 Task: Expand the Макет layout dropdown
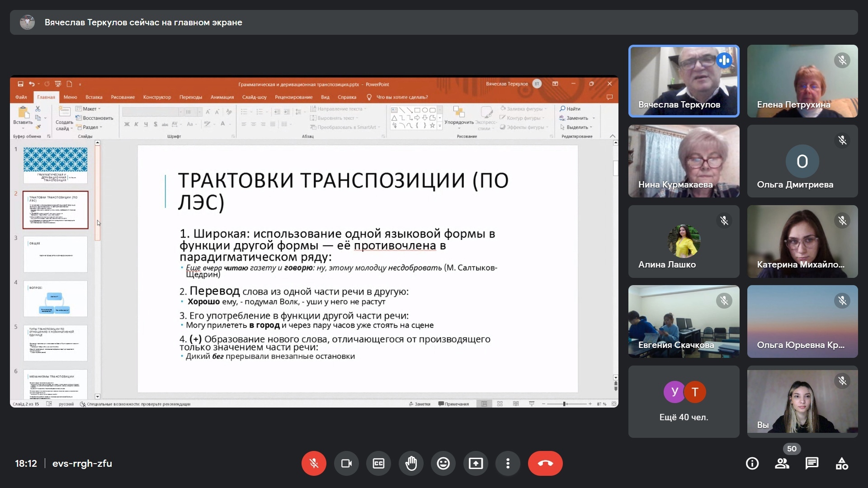click(89, 109)
